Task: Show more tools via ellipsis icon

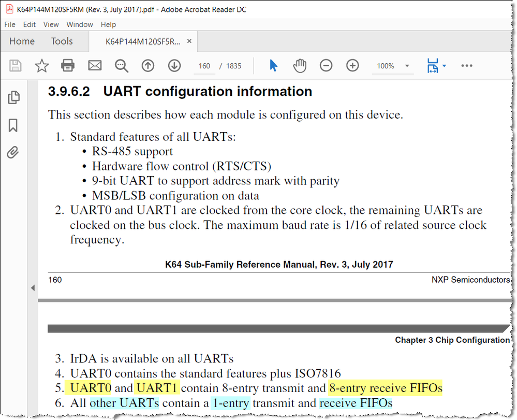Action: (x=467, y=66)
